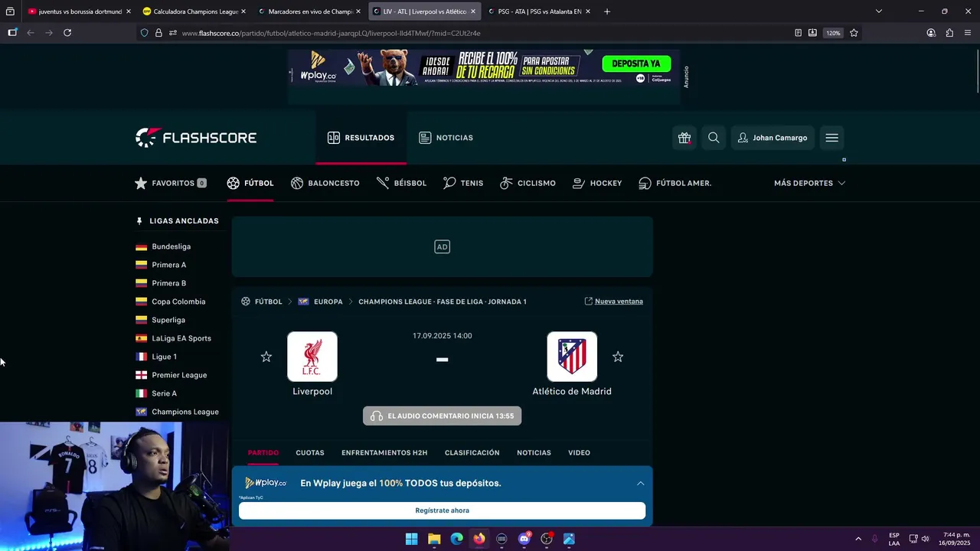Switch to juventus vs borussia dortmund tab
The height and width of the screenshot is (551, 980).
(x=80, y=11)
